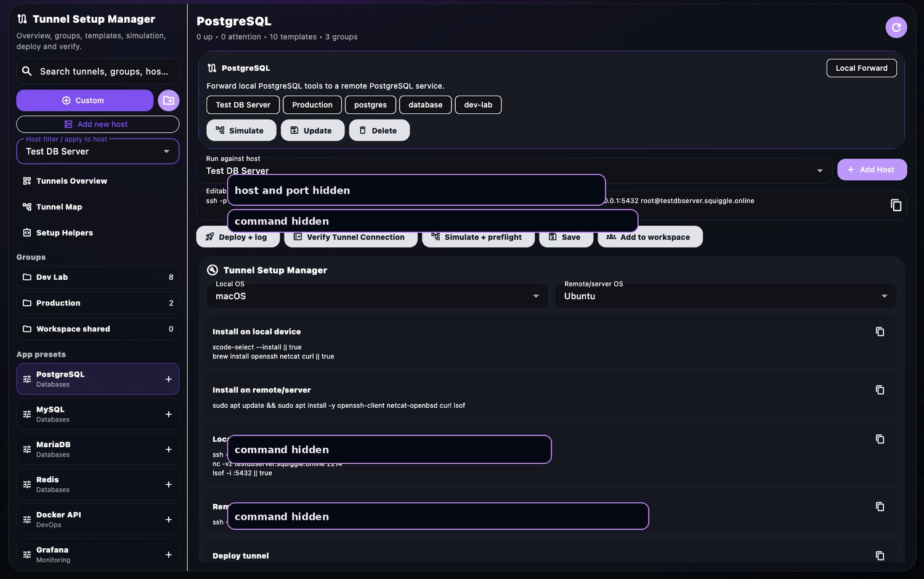Click Add to workspace button
Image resolution: width=924 pixels, height=579 pixels.
[650, 237]
